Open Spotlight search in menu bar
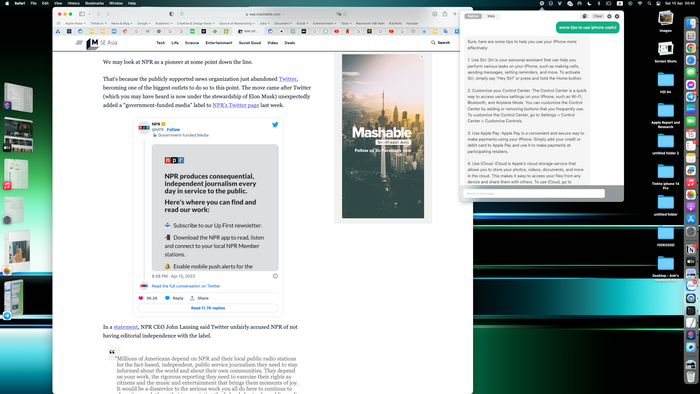Screen dimensions: 700x394 click(649, 3)
